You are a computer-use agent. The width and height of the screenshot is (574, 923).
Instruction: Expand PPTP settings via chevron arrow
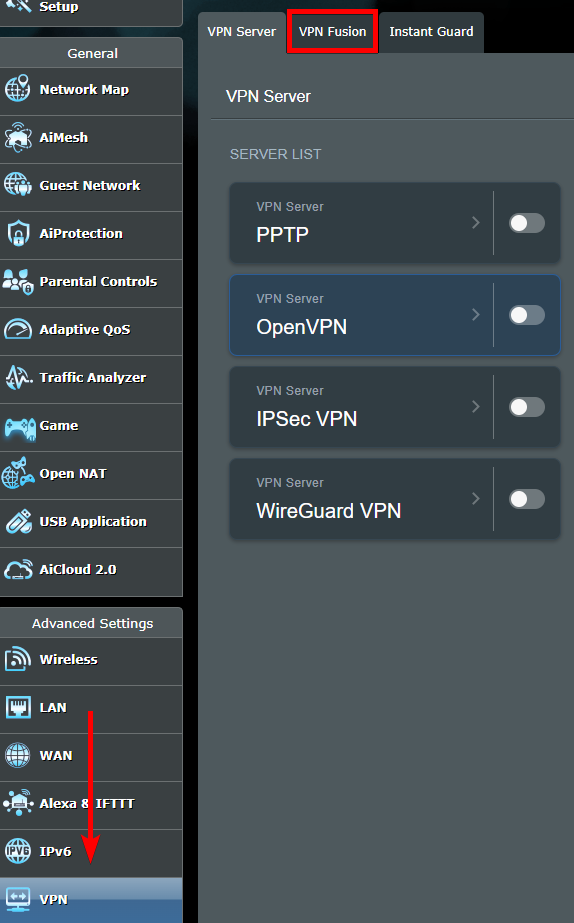point(476,223)
